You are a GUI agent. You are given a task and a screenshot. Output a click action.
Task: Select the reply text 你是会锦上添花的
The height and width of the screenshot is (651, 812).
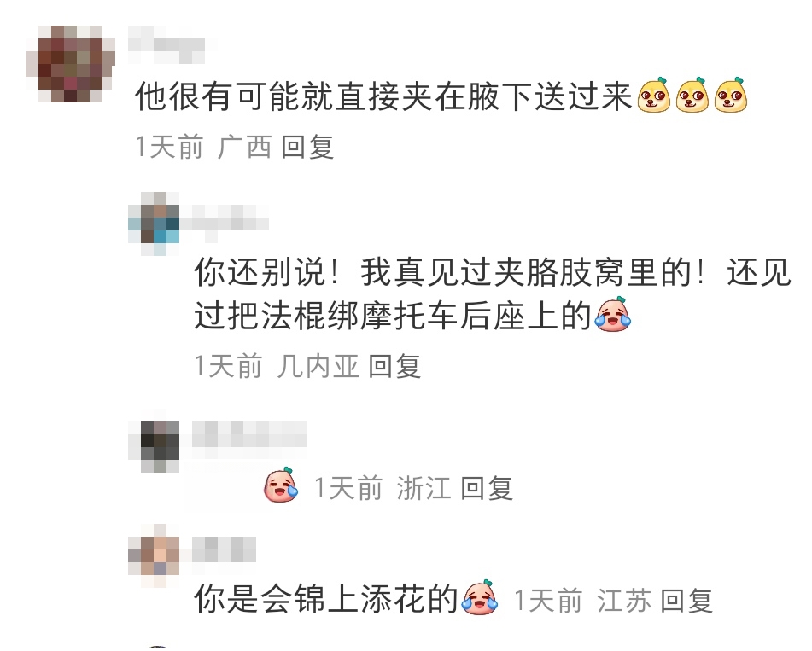326,599
